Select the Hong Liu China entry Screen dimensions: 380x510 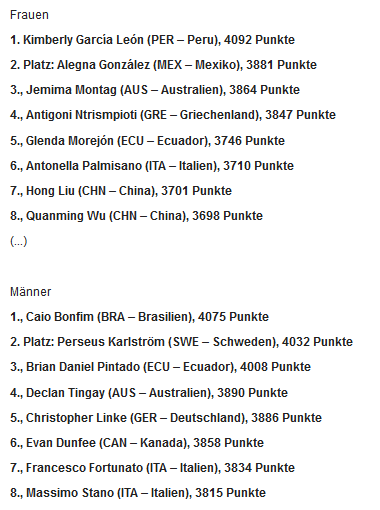coord(121,191)
